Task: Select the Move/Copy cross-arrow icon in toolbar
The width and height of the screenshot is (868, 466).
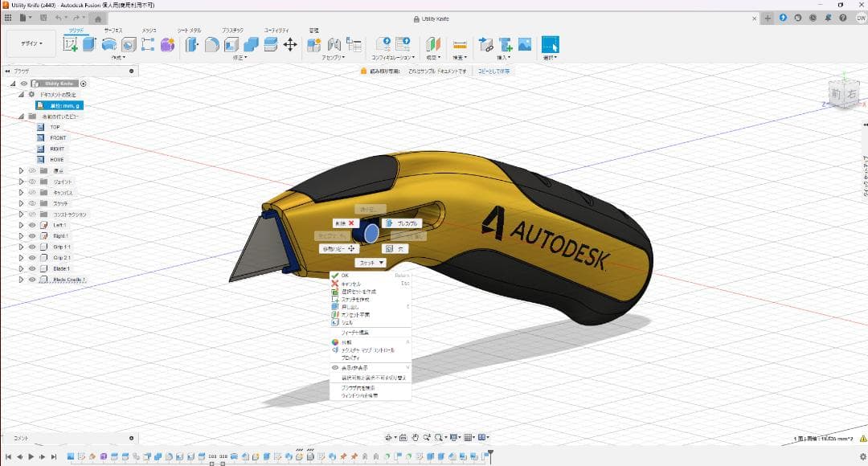Action: [x=290, y=44]
